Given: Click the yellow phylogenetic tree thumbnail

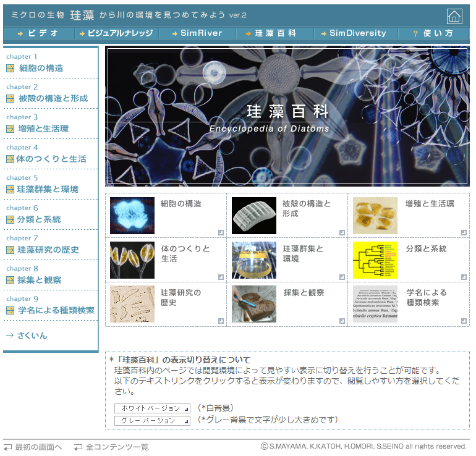Looking at the screenshot, I should [375, 260].
